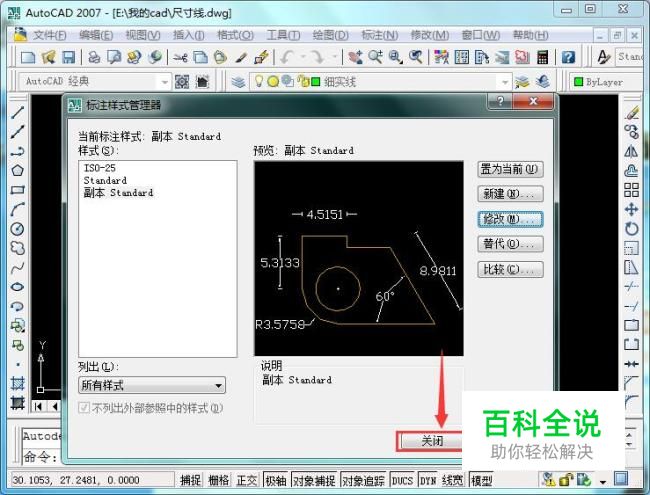Viewport: 650px width, 495px height.
Task: Click the New drawing icon in toolbar
Action: [28, 57]
